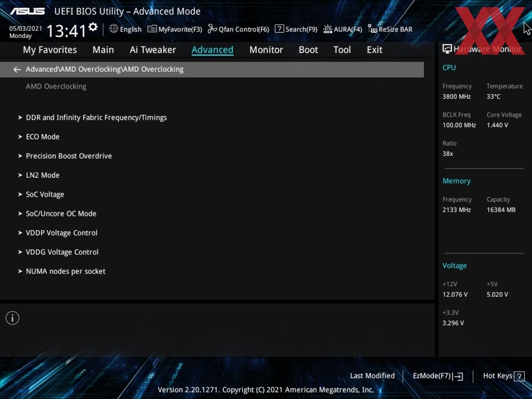Open the Search question-mark icon
This screenshot has width=532, height=399.
279,29
